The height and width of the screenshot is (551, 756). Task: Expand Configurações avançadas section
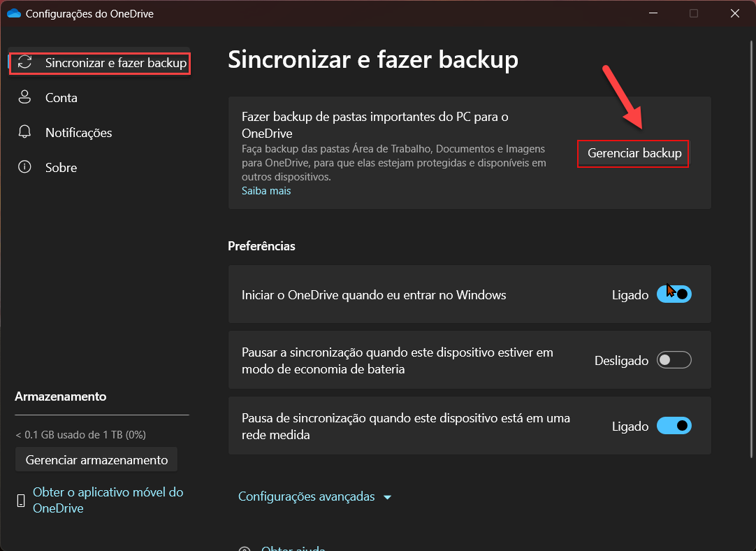coord(314,497)
